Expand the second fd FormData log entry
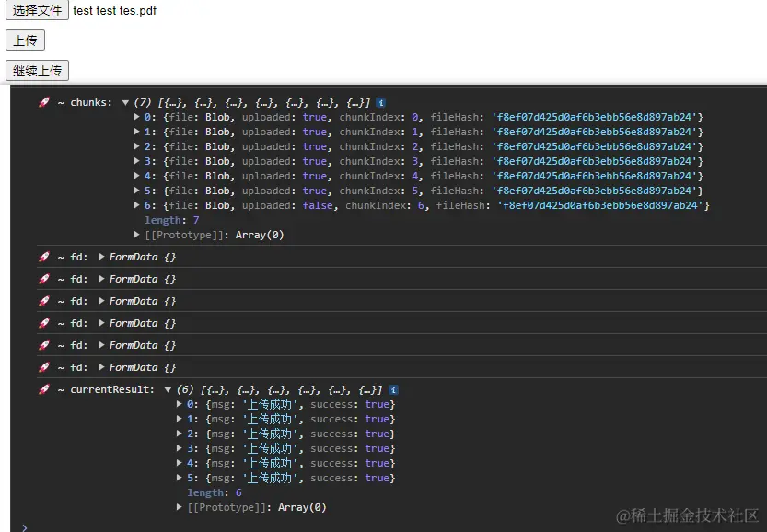The height and width of the screenshot is (532, 767). 101,279
